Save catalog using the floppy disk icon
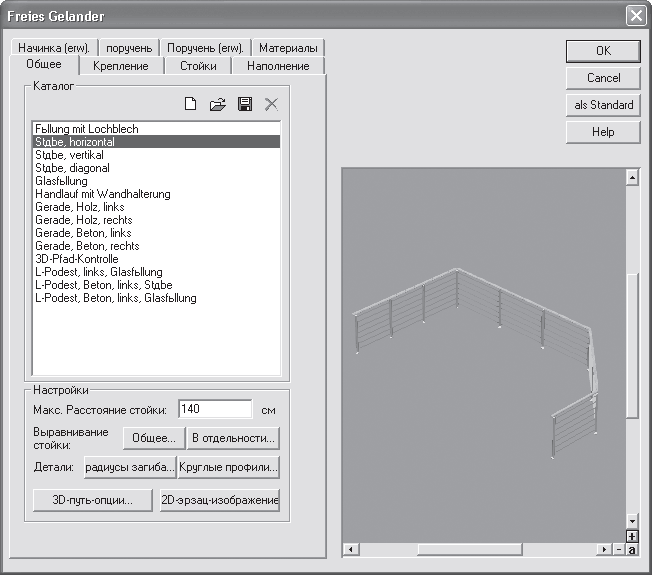Image resolution: width=652 pixels, height=575 pixels. [244, 104]
